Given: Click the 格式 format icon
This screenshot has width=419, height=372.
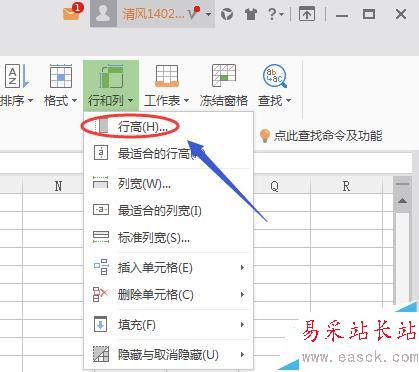Looking at the screenshot, I should (x=61, y=76).
